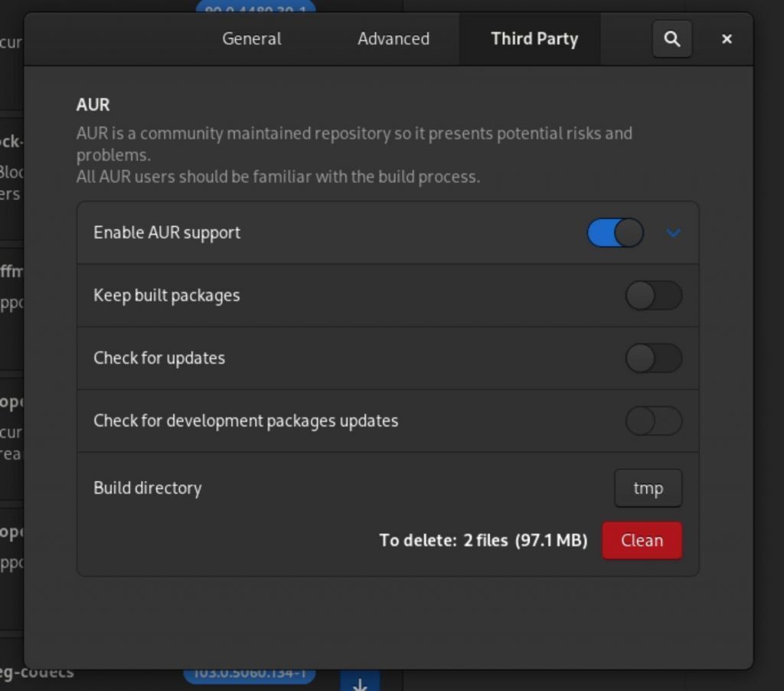Screen dimensions: 784x691
Task: Open the blue dropdown arrow beside AUR toggle
Action: (674, 232)
